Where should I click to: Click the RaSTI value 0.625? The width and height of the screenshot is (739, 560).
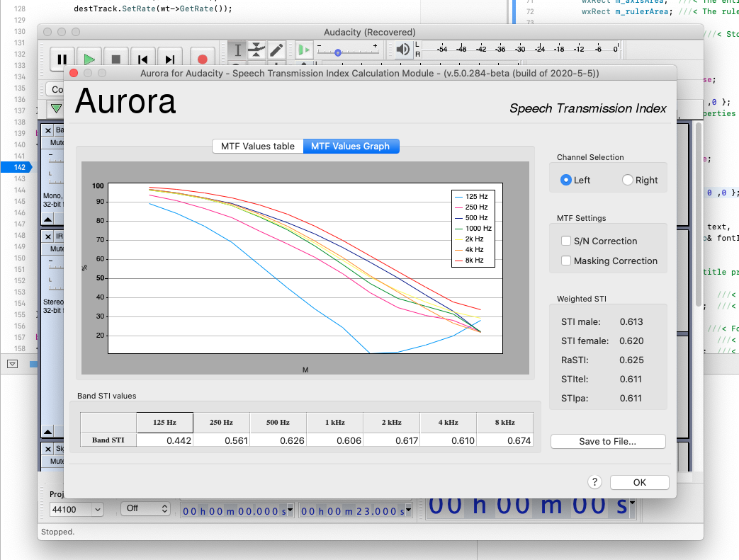pyautogui.click(x=631, y=360)
